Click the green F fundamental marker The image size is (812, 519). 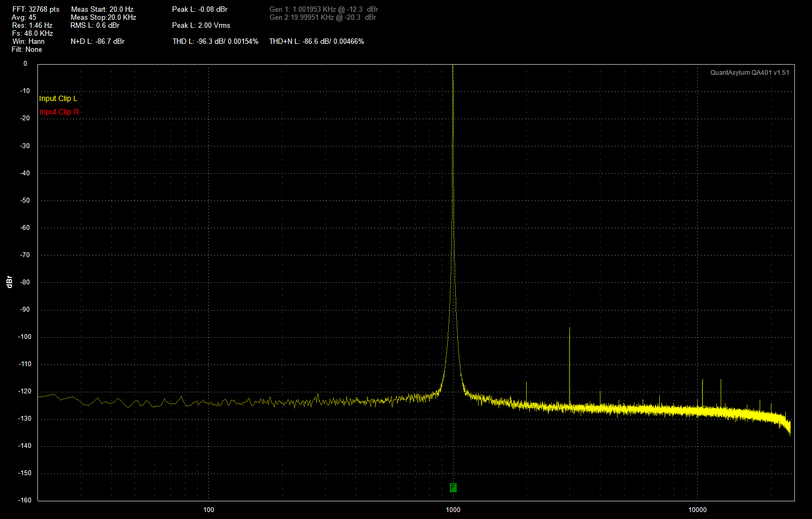pos(453,487)
